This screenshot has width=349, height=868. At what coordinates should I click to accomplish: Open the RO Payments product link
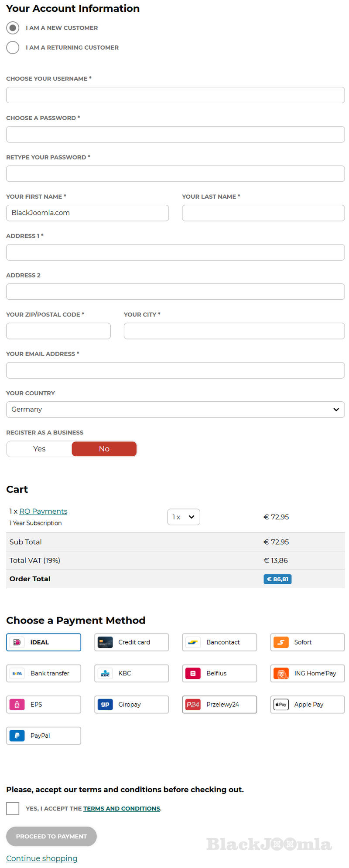43,511
